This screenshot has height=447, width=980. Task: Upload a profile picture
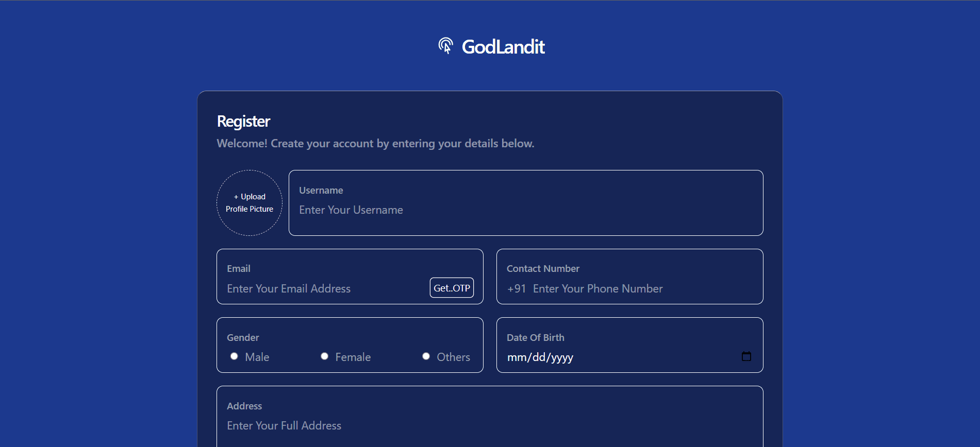click(250, 203)
